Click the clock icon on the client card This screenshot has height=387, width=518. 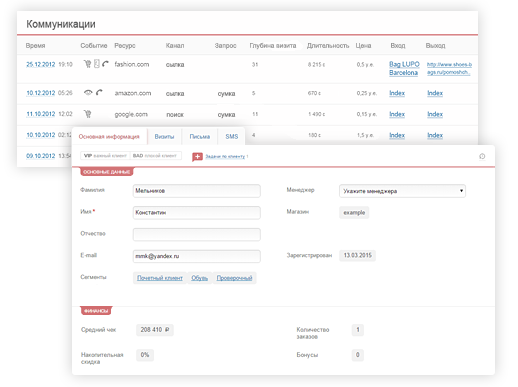482,156
